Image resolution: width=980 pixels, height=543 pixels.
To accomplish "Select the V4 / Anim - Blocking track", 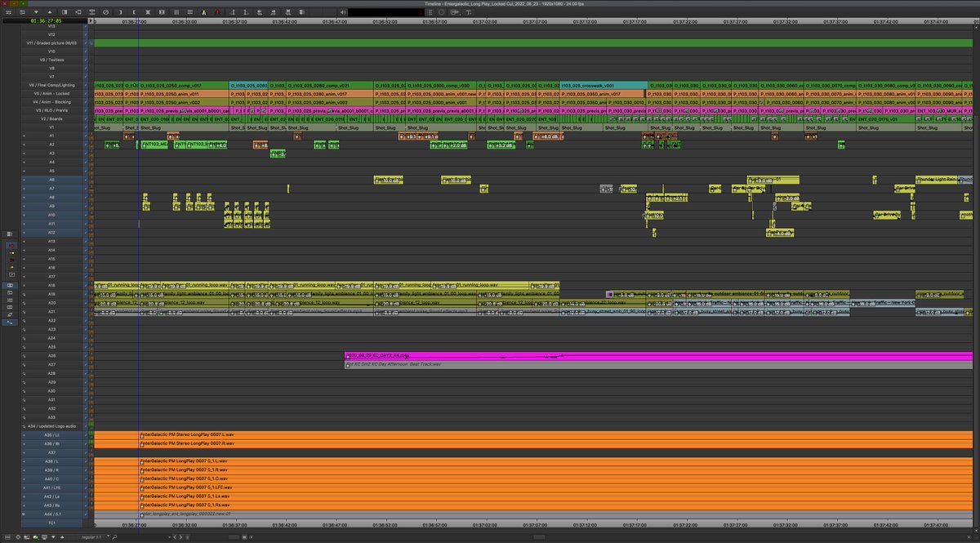I will click(x=51, y=101).
